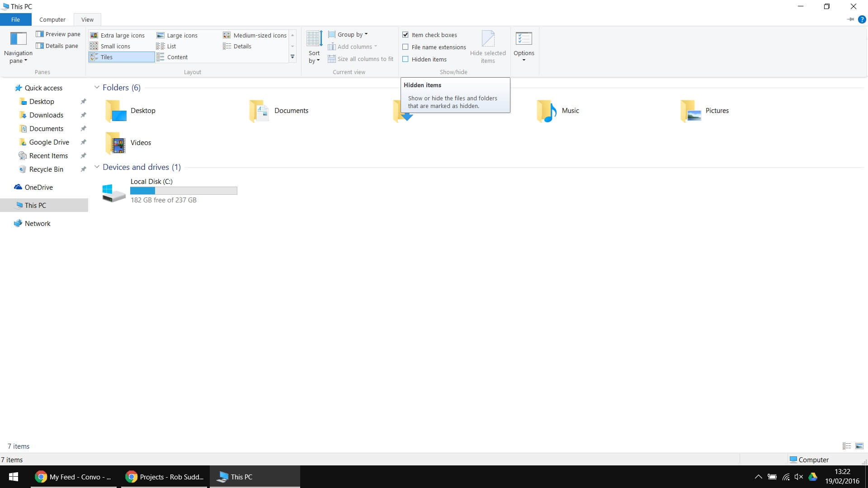Open the File menu tab
Viewport: 868px width, 488px height.
pyautogui.click(x=15, y=19)
